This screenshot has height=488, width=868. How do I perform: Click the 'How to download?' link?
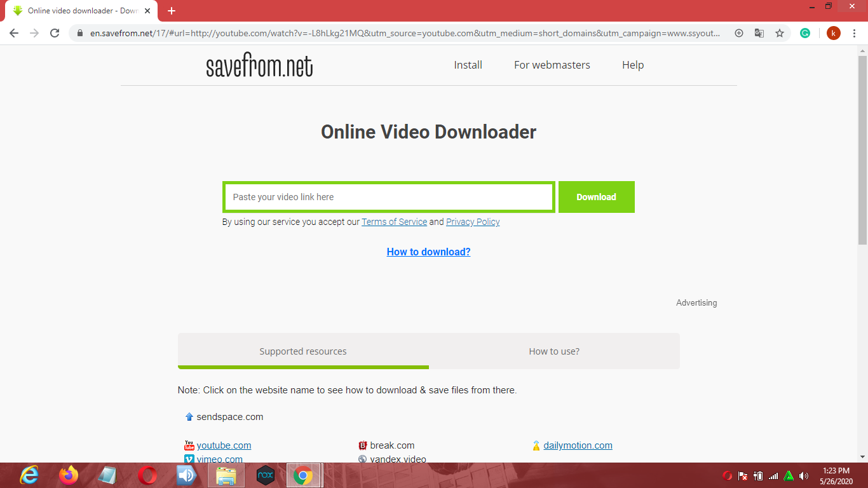coord(429,252)
